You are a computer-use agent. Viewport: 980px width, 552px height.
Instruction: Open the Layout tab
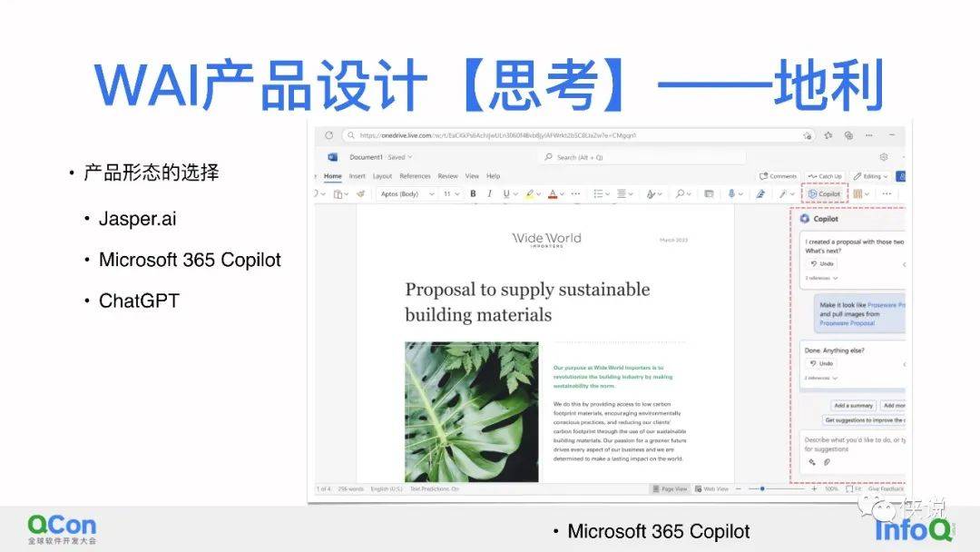coord(383,176)
